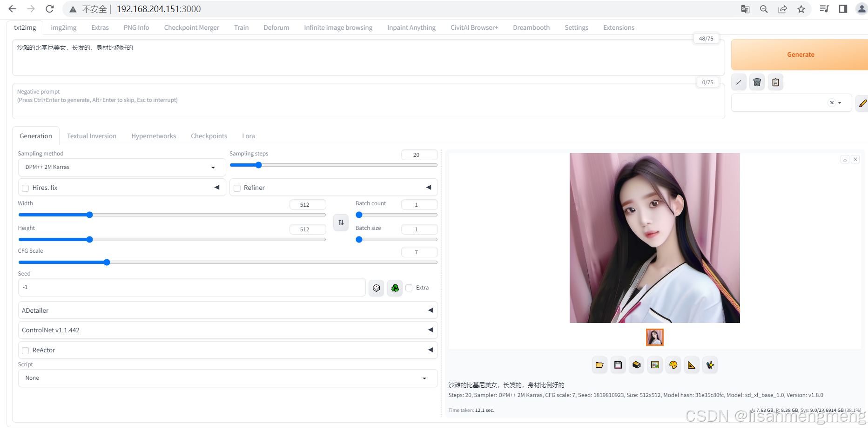
Task: Send the image to extras
Action: (692, 365)
